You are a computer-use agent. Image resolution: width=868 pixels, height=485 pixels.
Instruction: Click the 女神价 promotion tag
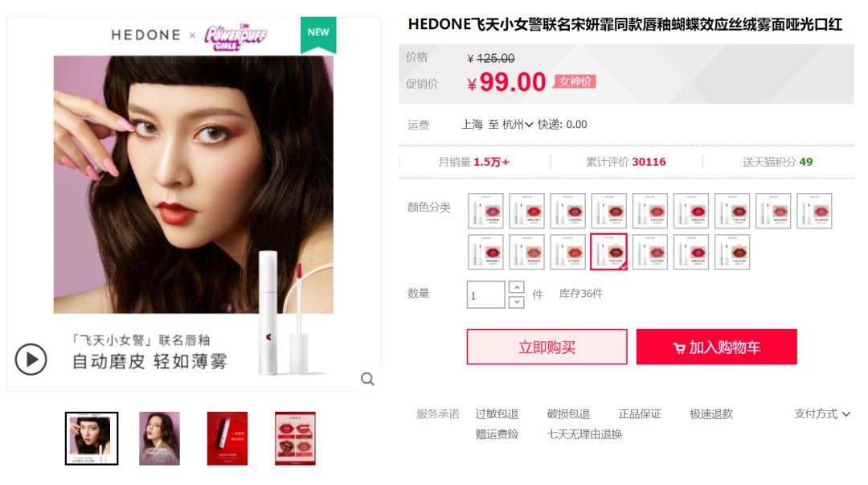[x=575, y=81]
